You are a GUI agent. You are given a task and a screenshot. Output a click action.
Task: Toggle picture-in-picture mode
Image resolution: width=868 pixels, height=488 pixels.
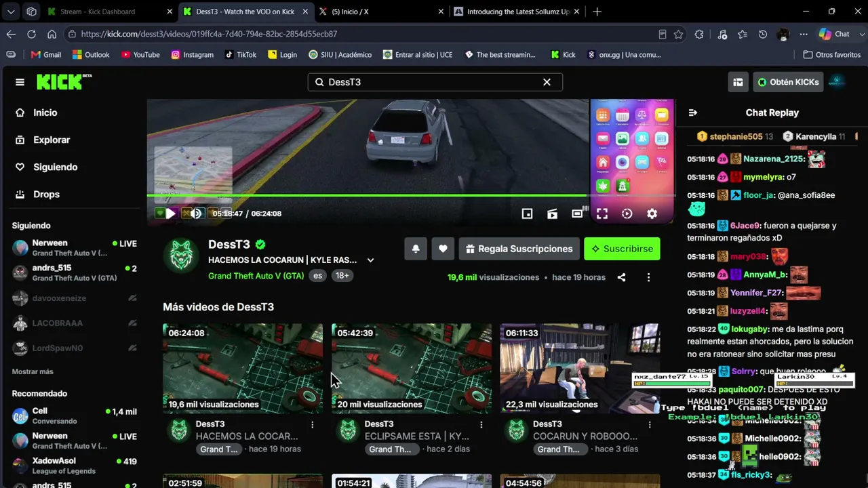click(x=527, y=213)
